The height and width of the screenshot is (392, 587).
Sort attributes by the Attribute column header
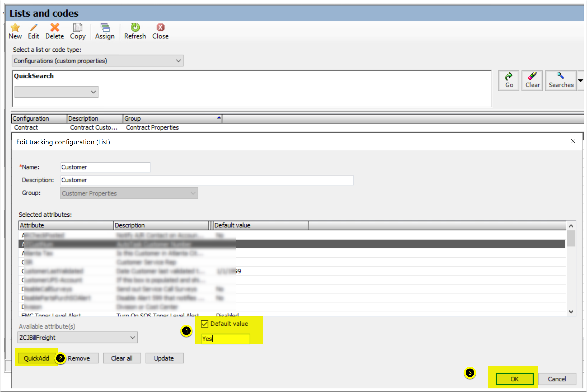(x=66, y=225)
